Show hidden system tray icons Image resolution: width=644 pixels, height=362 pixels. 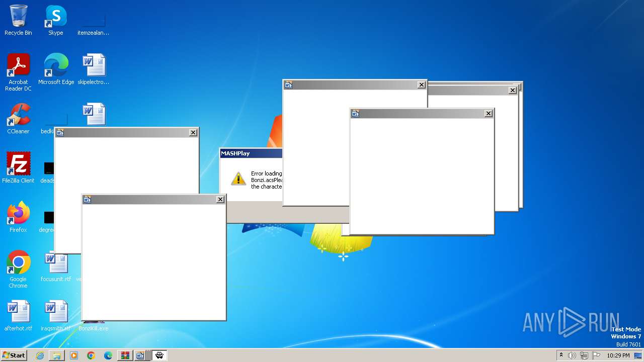pyautogui.click(x=561, y=355)
